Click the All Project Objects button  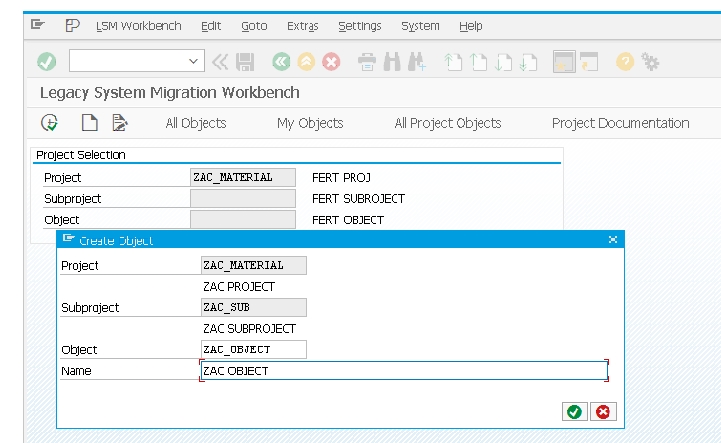pos(447,123)
